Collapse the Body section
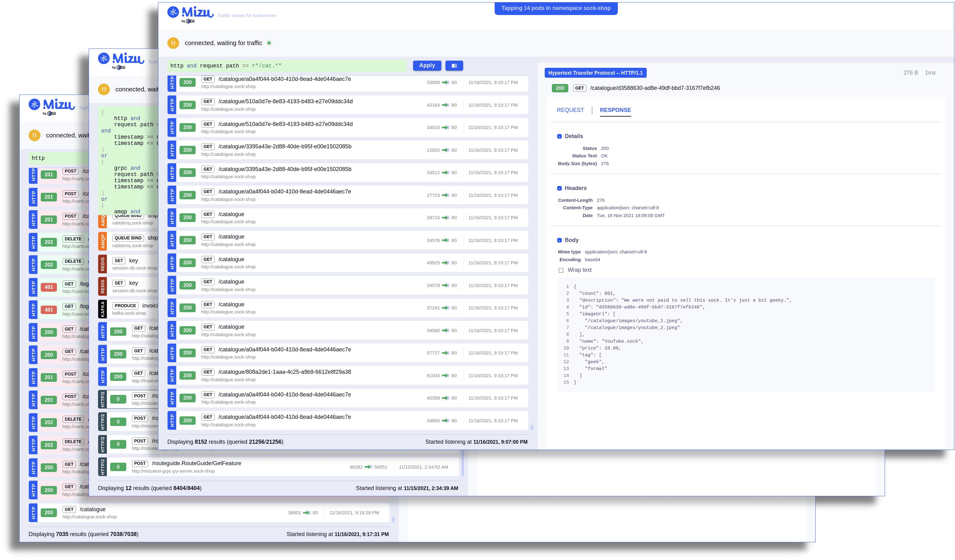The height and width of the screenshot is (560, 955). pos(559,240)
